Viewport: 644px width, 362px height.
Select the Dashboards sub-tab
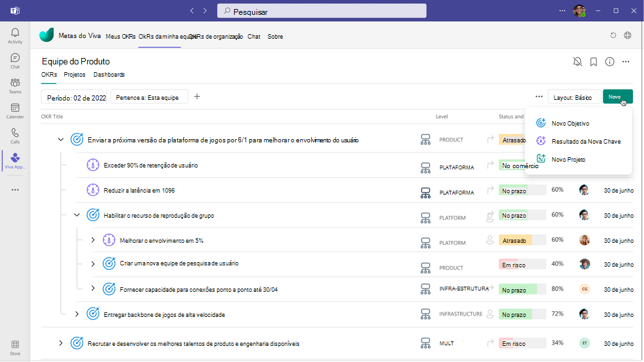point(109,75)
